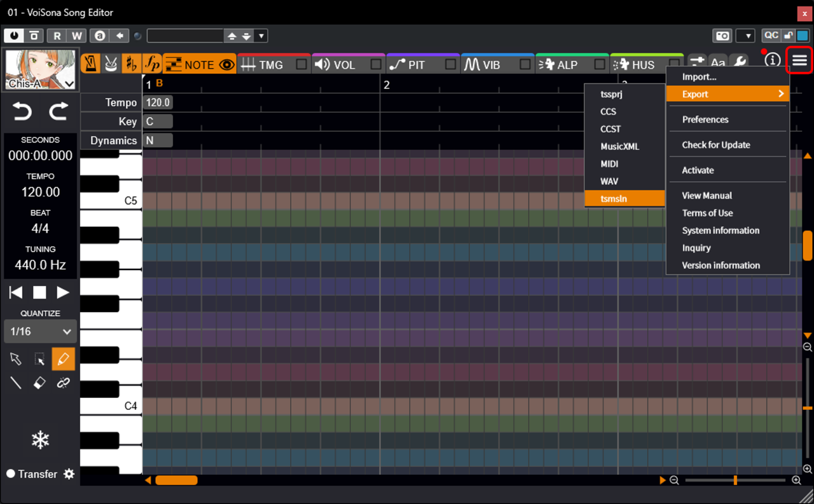This screenshot has height=504, width=814.
Task: Toggle the Transfer radio button
Action: [11, 474]
